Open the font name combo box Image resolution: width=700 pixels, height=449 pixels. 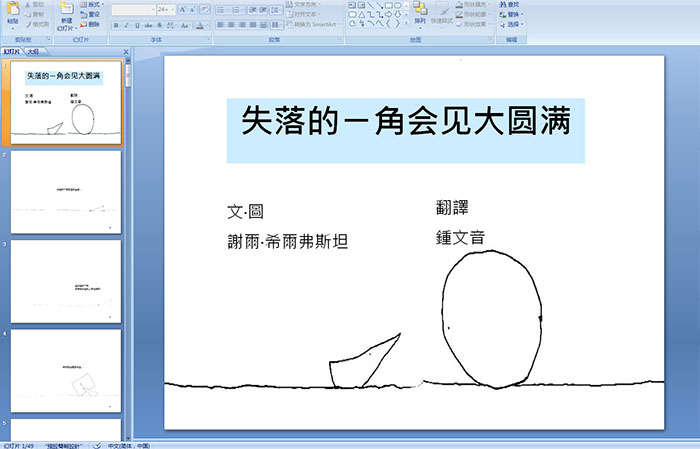pyautogui.click(x=133, y=9)
